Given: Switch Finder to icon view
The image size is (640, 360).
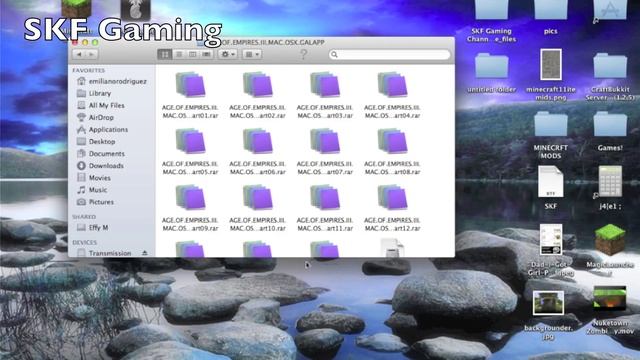Looking at the screenshot, I should pyautogui.click(x=165, y=54).
